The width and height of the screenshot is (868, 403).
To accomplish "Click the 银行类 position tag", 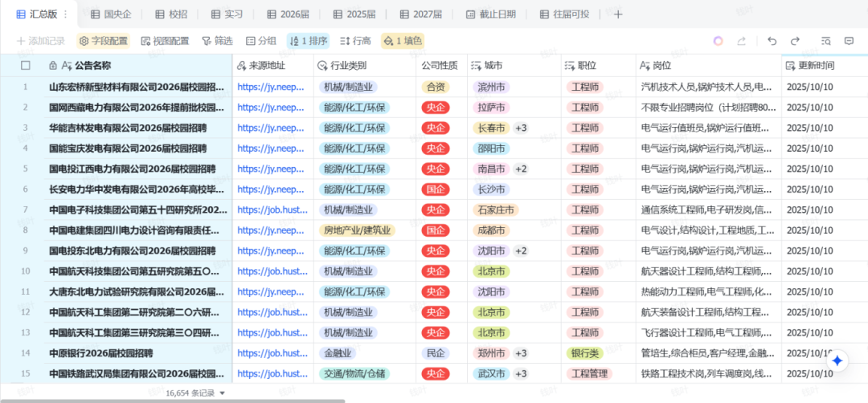I will [x=584, y=353].
